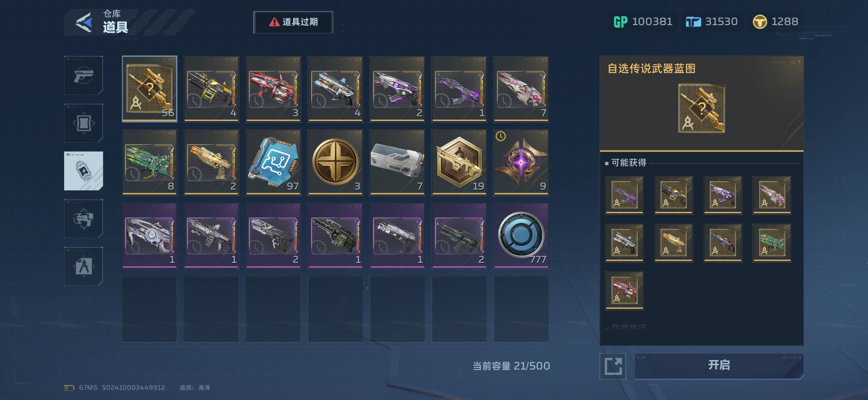Select the purple star emblem with count 9

pyautogui.click(x=521, y=163)
